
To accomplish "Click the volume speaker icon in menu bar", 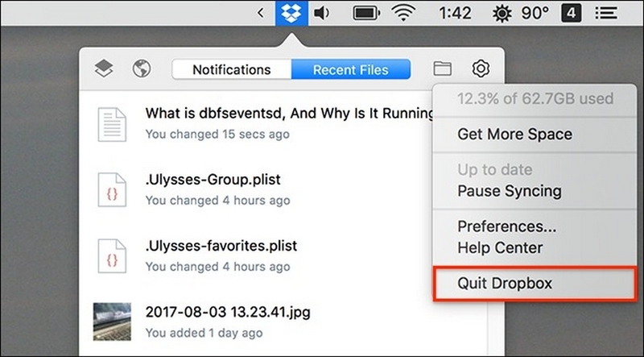I will coord(321,13).
